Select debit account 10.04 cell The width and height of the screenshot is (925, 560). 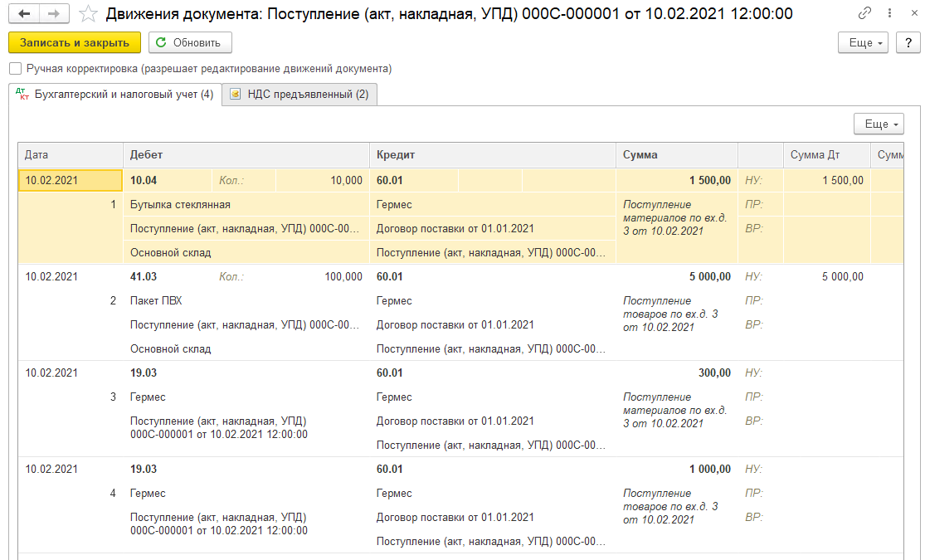168,181
